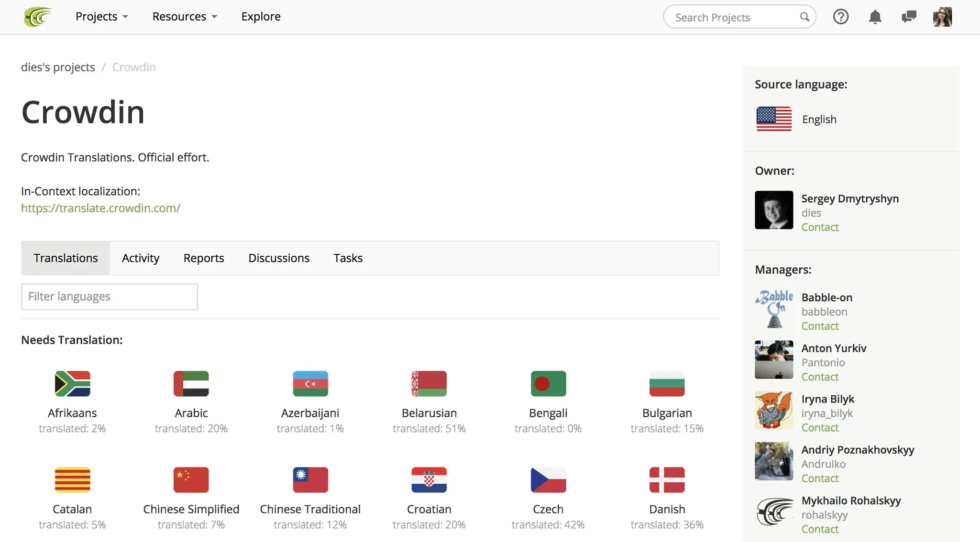Viewport: 980px width, 542px height.
Task: Select the Azerbaijani flag icon
Action: tap(310, 383)
